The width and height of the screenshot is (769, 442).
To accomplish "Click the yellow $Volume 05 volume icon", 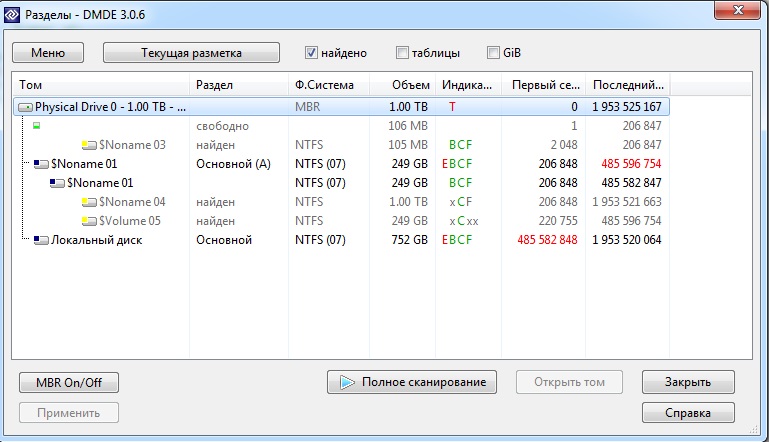I will 89,221.
